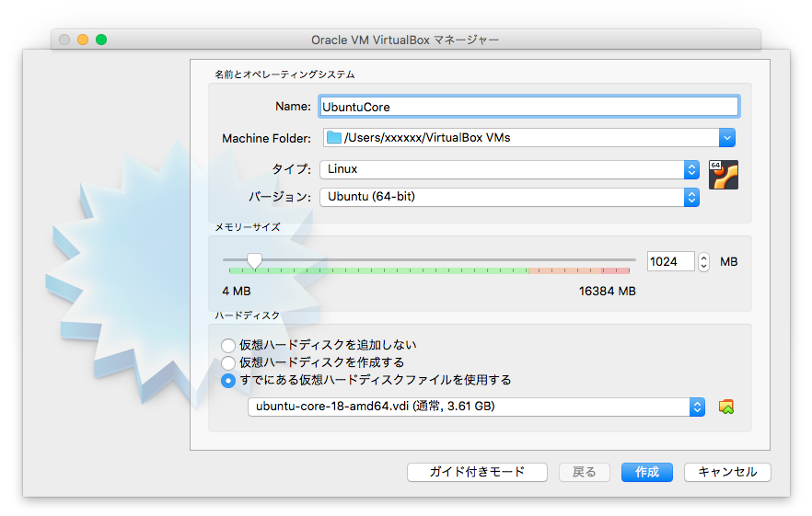Viewport: 812px width, 516px height.
Task: Select 仮想ハードディスクを追加しない radio button
Action: click(x=228, y=345)
